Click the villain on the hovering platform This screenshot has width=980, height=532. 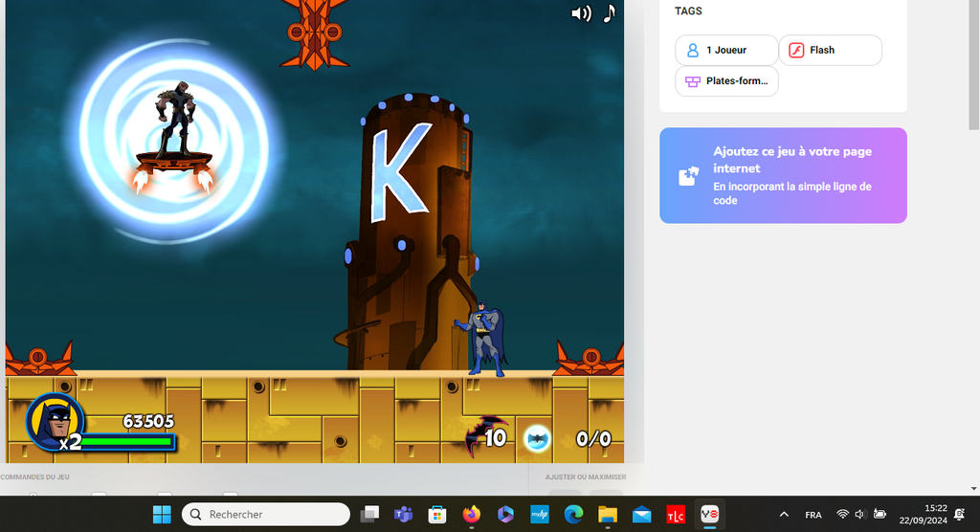click(x=175, y=119)
